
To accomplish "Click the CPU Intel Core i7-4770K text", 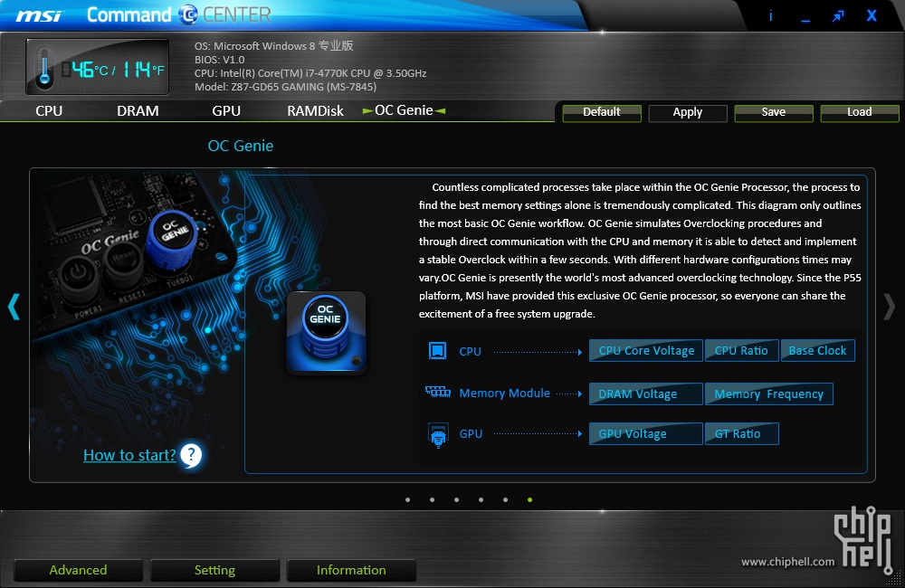I will pos(310,73).
